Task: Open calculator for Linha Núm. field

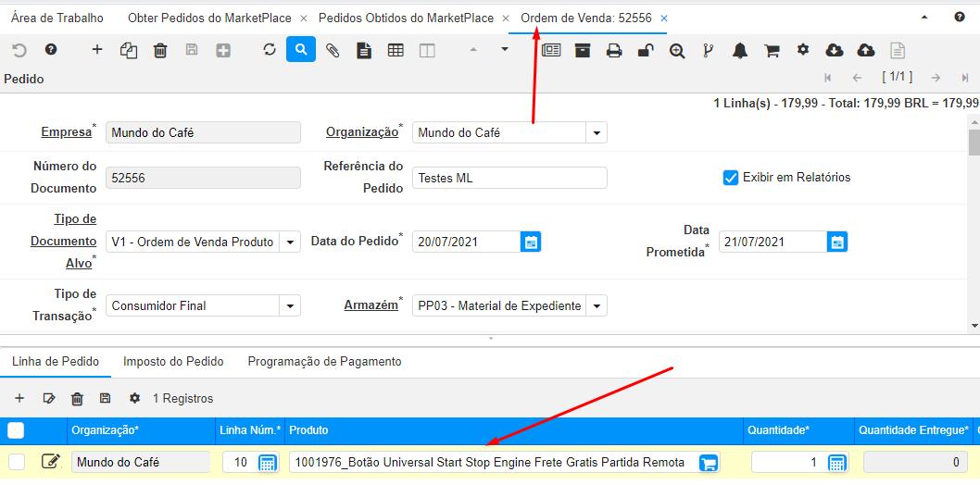Action: coord(268,463)
